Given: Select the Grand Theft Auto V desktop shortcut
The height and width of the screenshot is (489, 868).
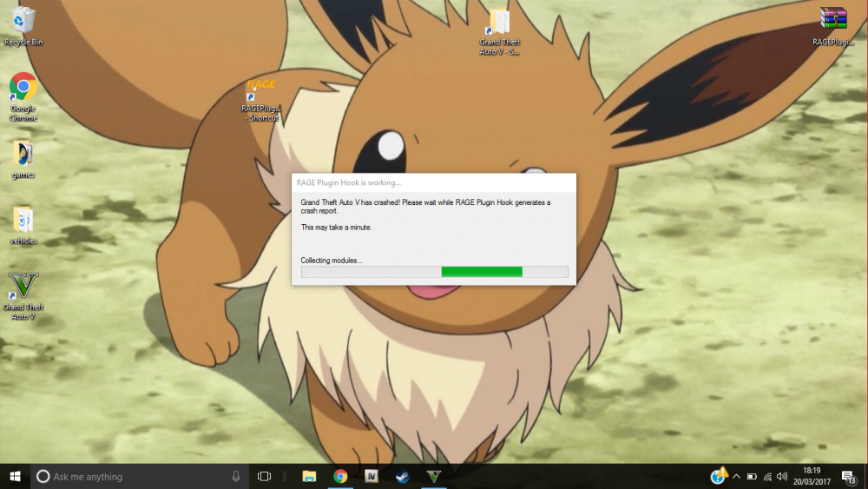Looking at the screenshot, I should pos(23,296).
